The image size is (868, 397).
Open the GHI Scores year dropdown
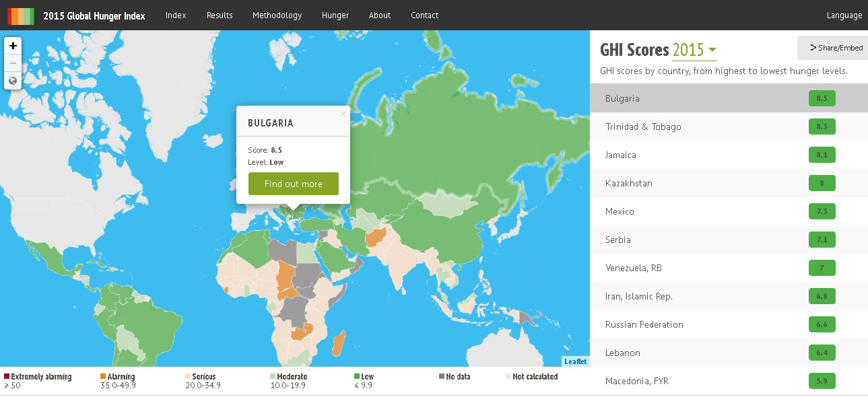694,50
